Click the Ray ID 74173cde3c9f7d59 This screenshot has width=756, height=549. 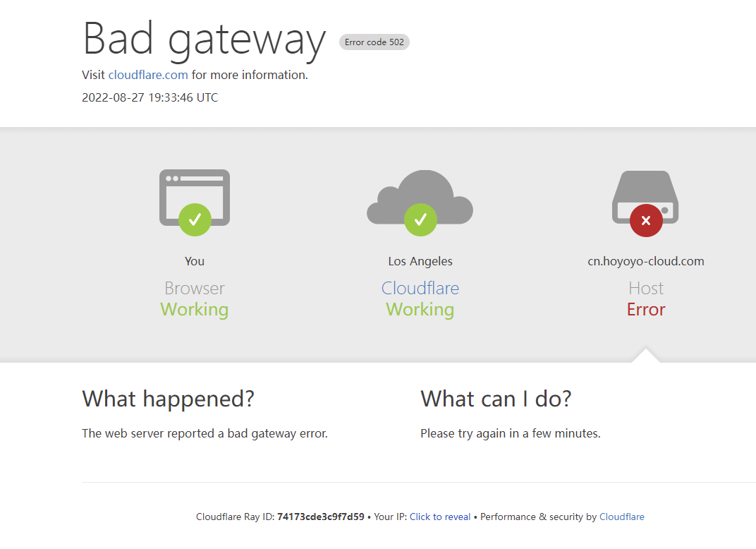click(x=321, y=517)
